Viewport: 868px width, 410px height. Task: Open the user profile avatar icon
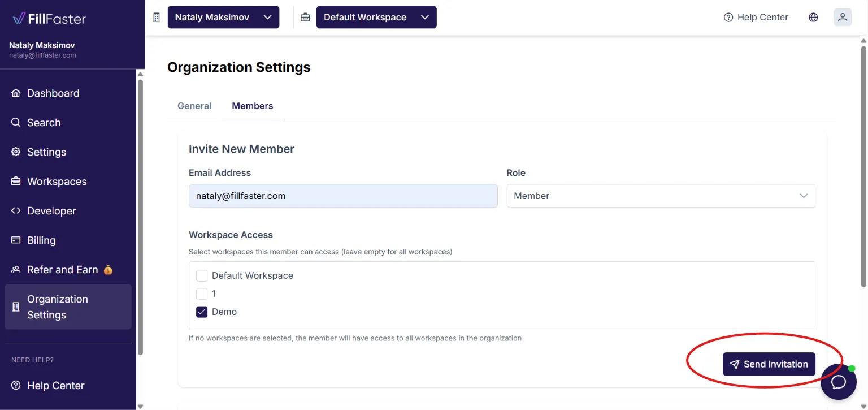(x=843, y=18)
